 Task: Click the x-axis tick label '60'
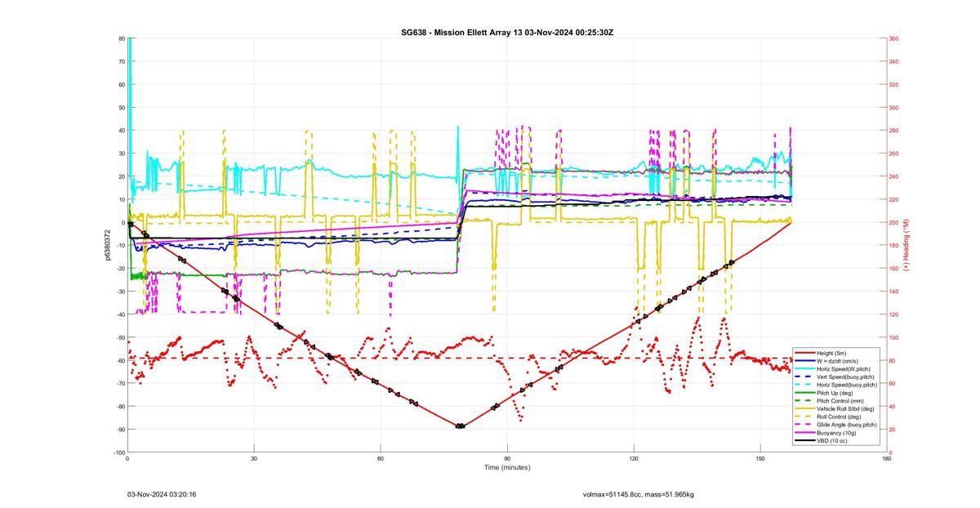381,458
